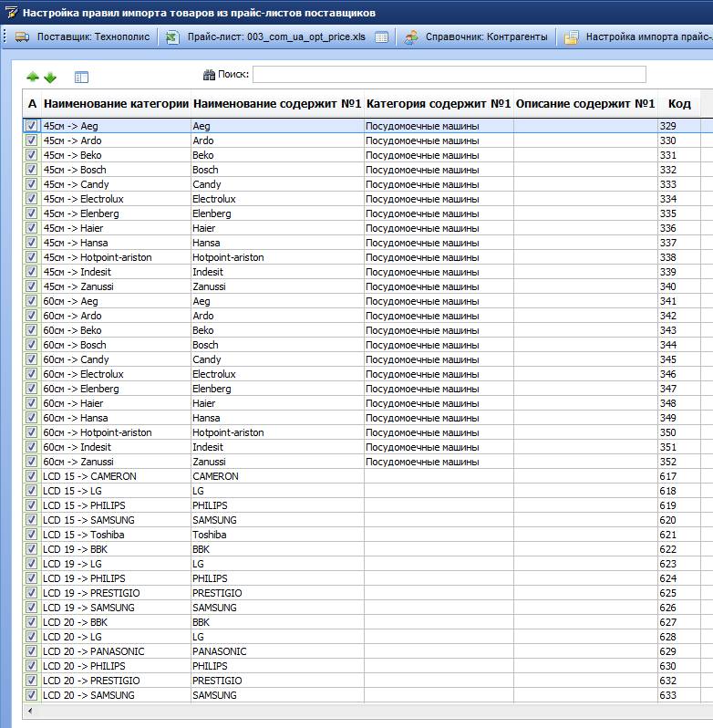Click the A column header
713x728 pixels.
point(32,103)
